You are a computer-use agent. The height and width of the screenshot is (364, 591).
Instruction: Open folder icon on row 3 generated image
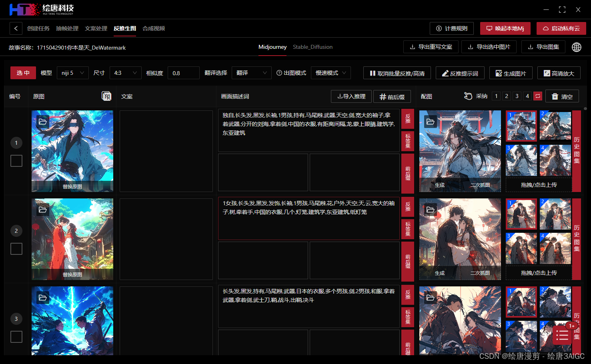pyautogui.click(x=431, y=298)
